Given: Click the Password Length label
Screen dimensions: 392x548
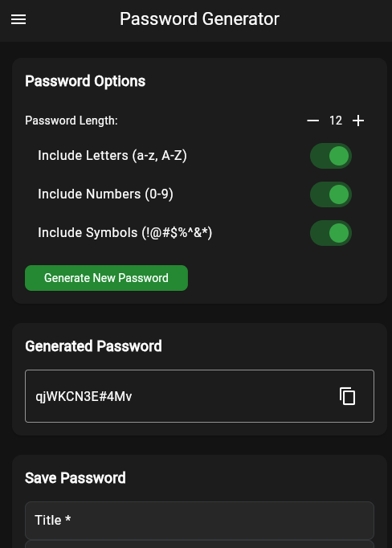Looking at the screenshot, I should [x=71, y=121].
